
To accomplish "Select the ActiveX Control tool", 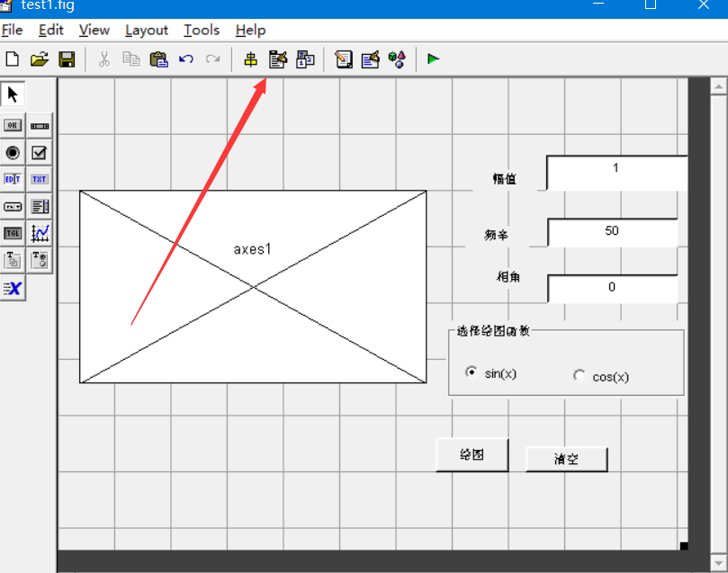I will (x=13, y=288).
